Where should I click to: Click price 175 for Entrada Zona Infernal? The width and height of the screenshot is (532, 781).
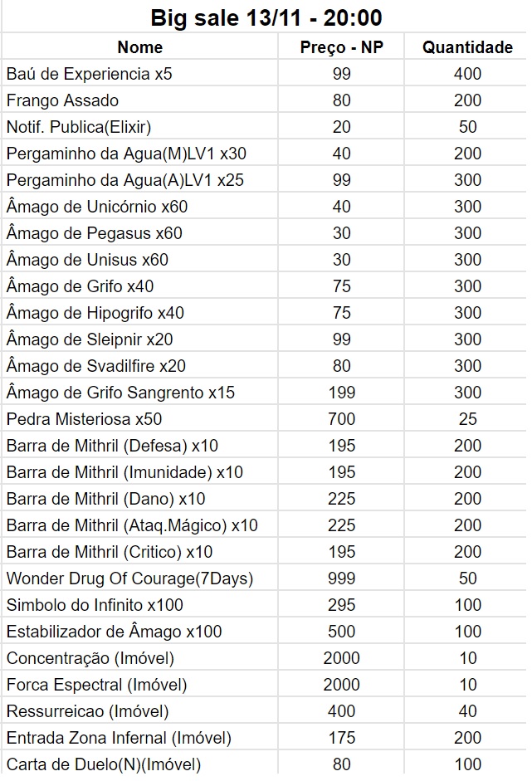coord(341,738)
